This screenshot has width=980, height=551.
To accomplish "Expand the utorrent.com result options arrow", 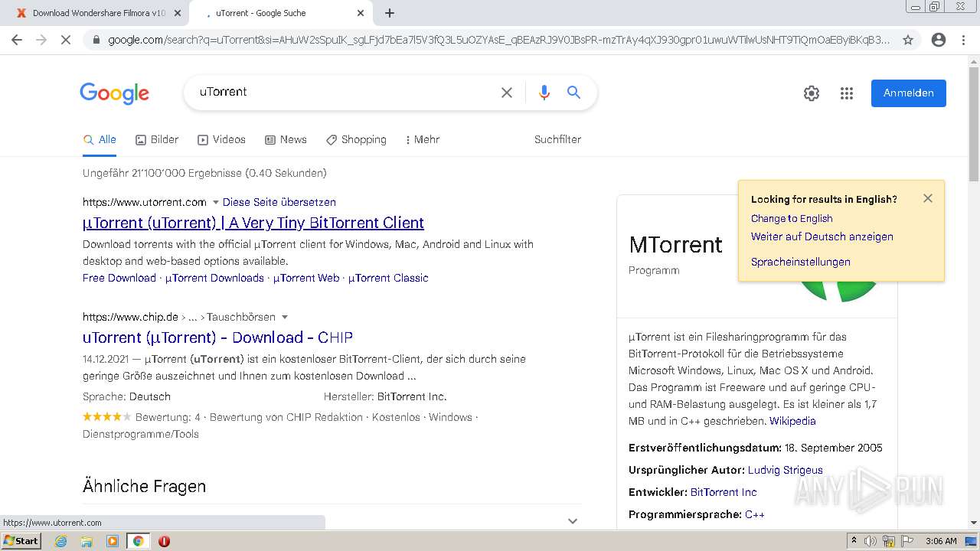I will coord(216,203).
